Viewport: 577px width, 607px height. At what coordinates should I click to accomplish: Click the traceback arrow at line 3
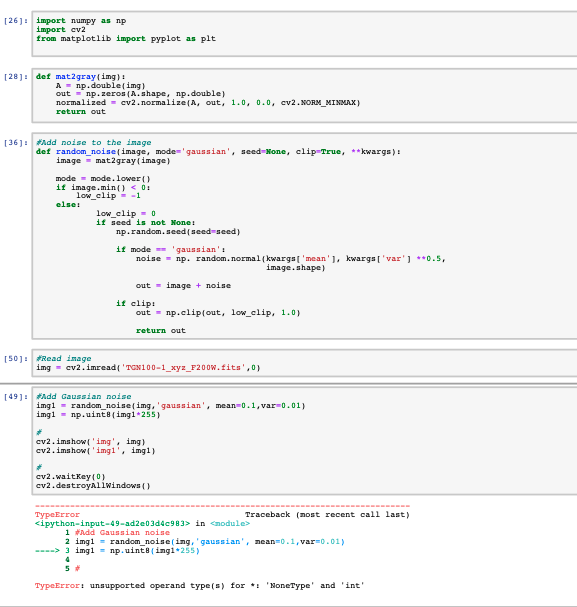click(47, 550)
